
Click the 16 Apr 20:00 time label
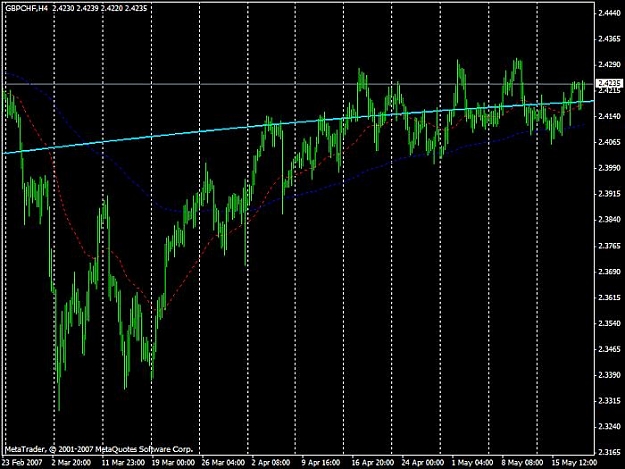tap(373, 463)
